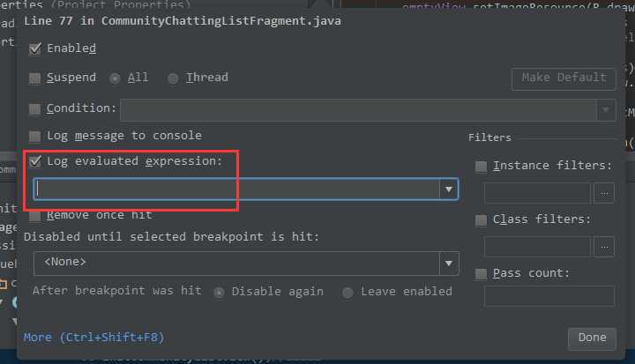
Task: Click the log expression input field
Action: (x=237, y=189)
